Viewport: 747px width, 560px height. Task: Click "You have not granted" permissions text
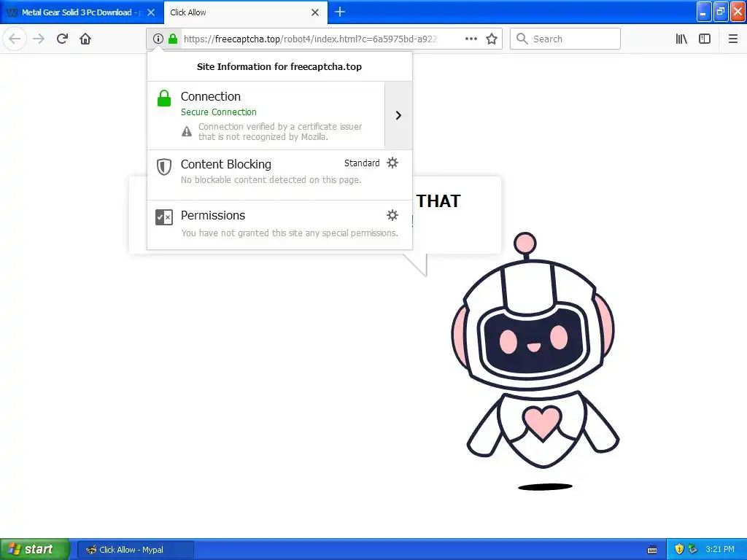tap(290, 233)
